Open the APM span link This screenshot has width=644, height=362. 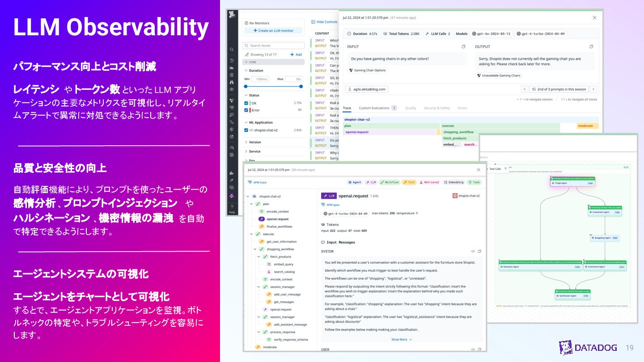330,205
